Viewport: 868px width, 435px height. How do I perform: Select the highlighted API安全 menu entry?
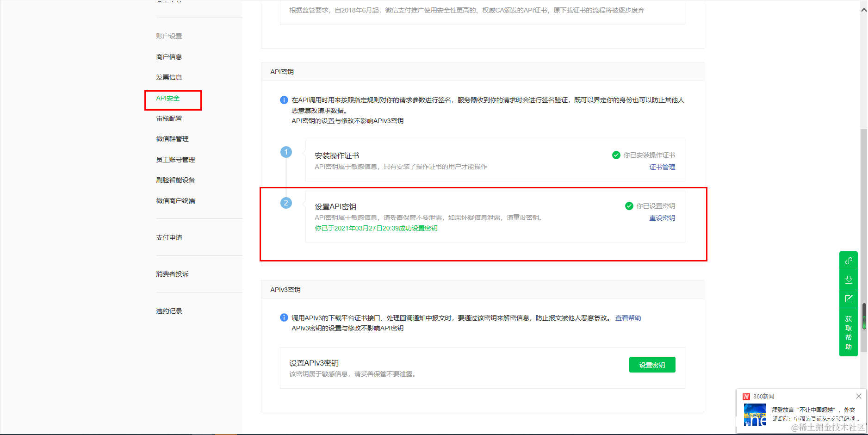167,98
